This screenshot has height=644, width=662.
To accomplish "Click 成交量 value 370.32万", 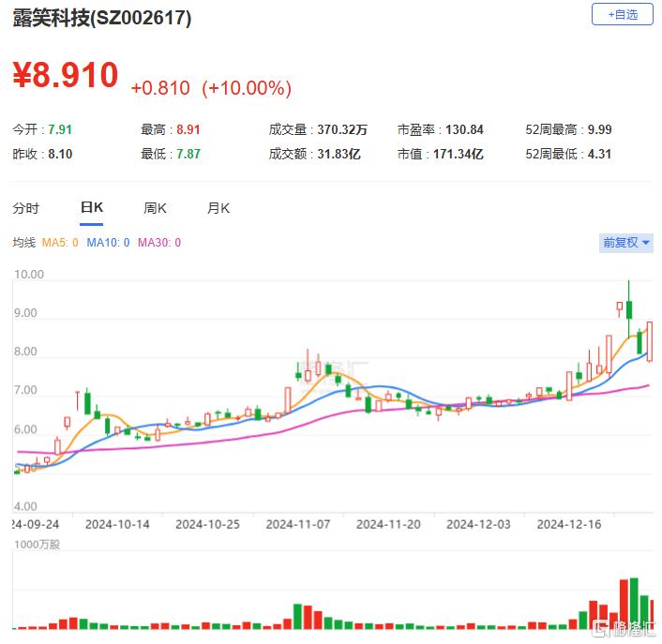I will (x=342, y=129).
